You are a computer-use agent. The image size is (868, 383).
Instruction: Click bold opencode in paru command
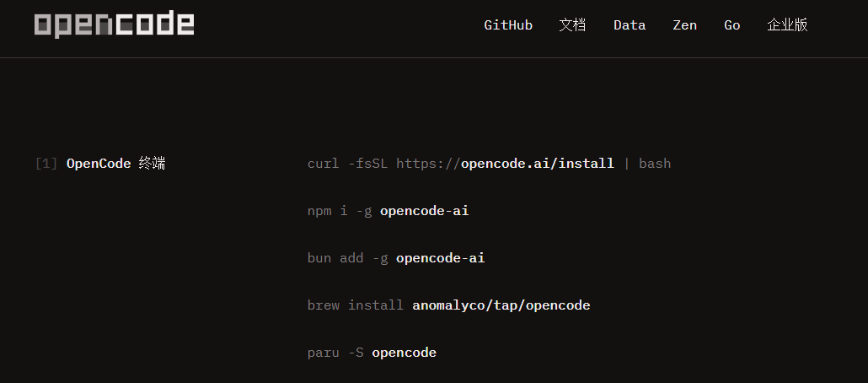405,353
